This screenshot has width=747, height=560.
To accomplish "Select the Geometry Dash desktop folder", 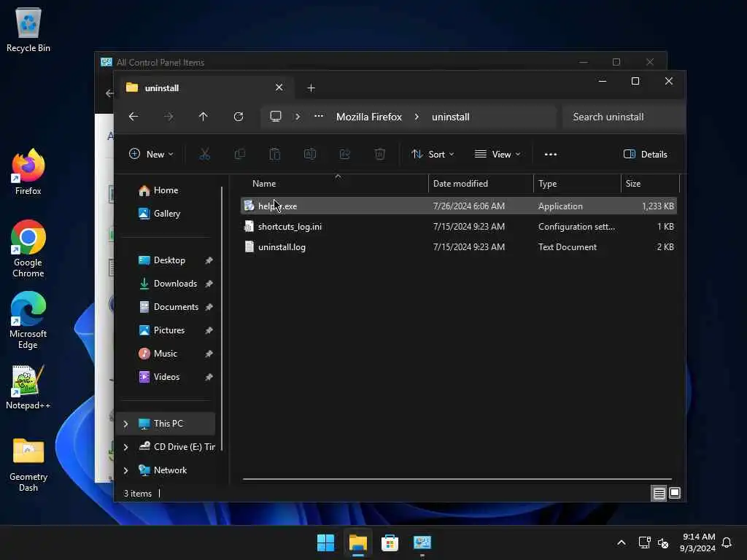I will pyautogui.click(x=28, y=464).
